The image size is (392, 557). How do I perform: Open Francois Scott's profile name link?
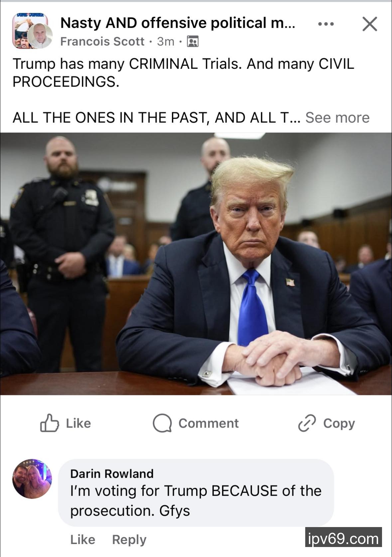[102, 41]
